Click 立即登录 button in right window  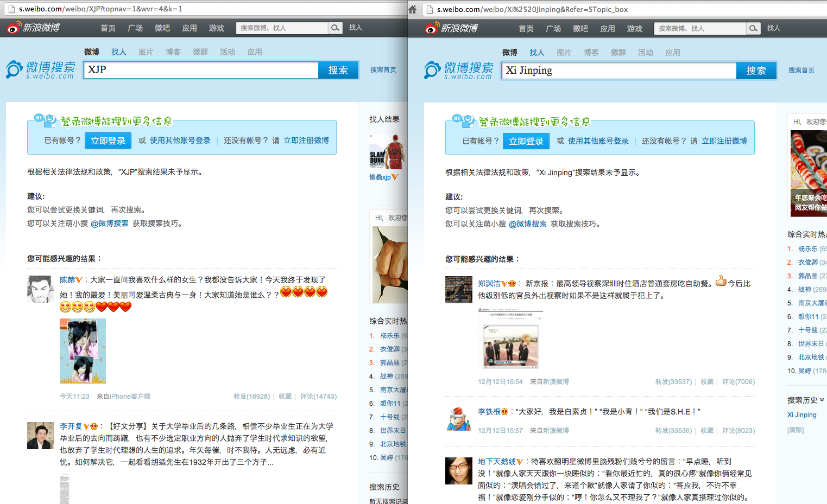click(526, 142)
